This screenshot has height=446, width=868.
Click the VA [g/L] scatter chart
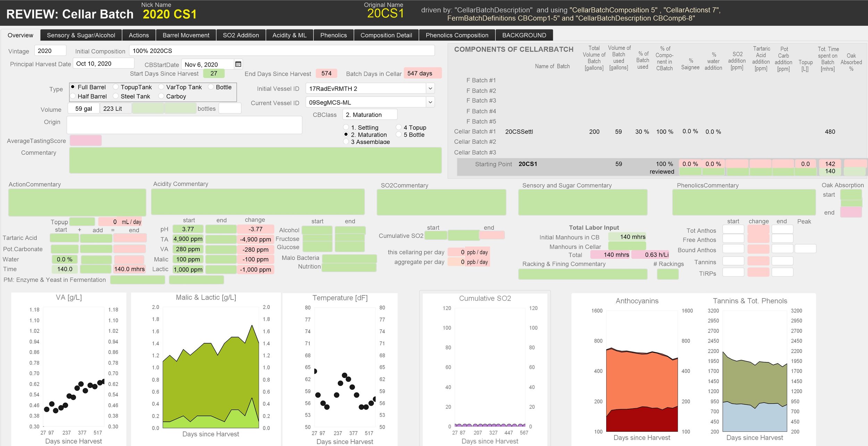click(69, 369)
